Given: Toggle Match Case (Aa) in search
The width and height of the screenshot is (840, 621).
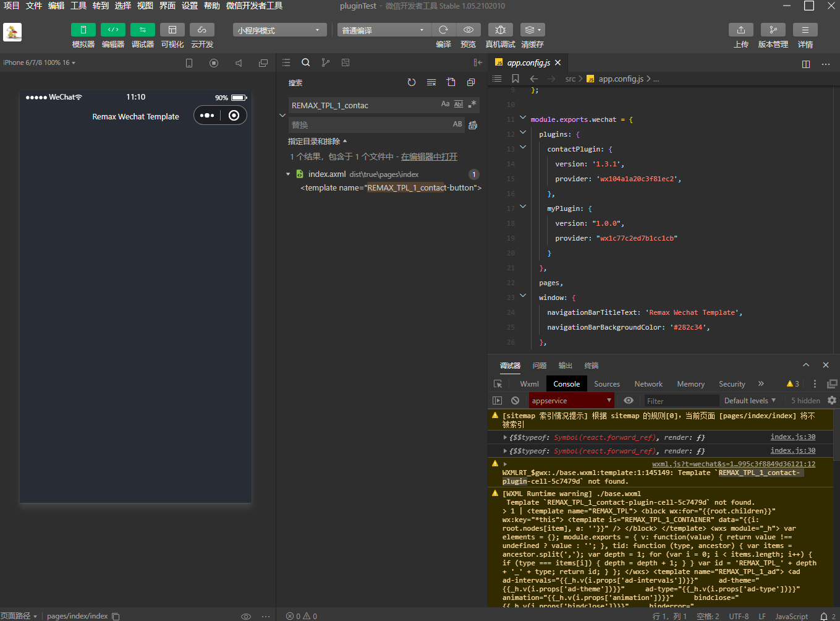Looking at the screenshot, I should (x=445, y=105).
